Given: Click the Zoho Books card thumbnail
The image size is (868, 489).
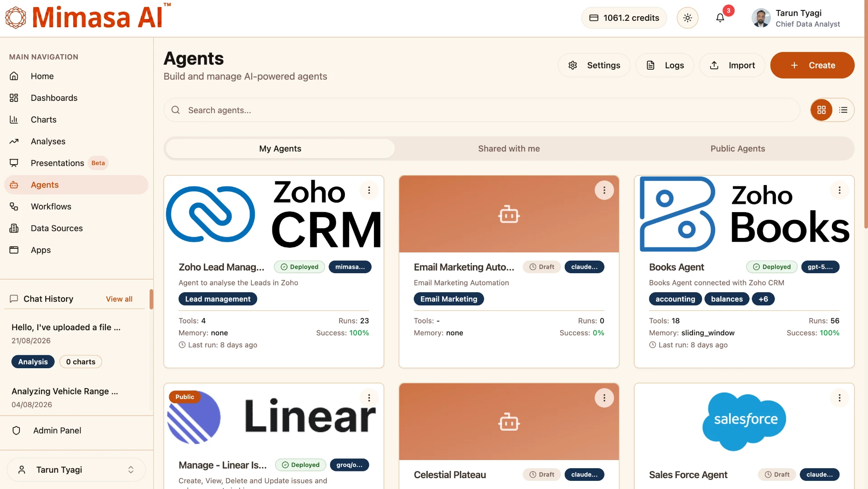Looking at the screenshot, I should pos(744,214).
